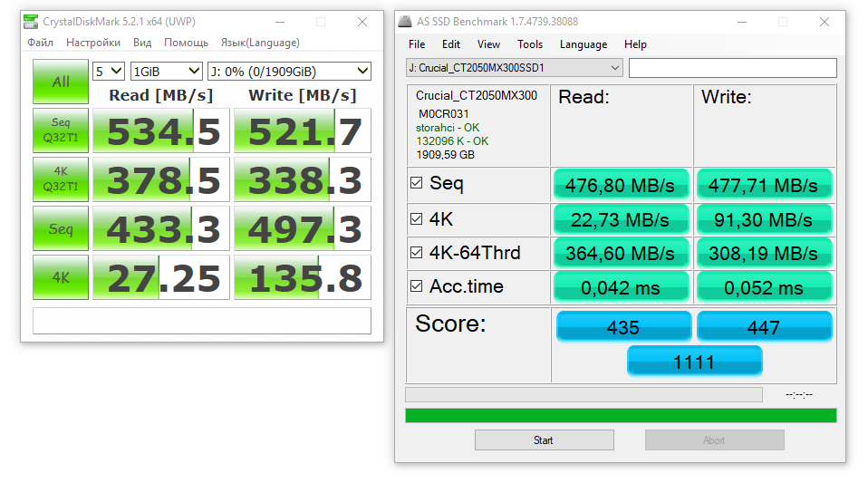Image resolution: width=868 pixels, height=483 pixels.
Task: Click the Seq write value 497.3
Action: (303, 228)
